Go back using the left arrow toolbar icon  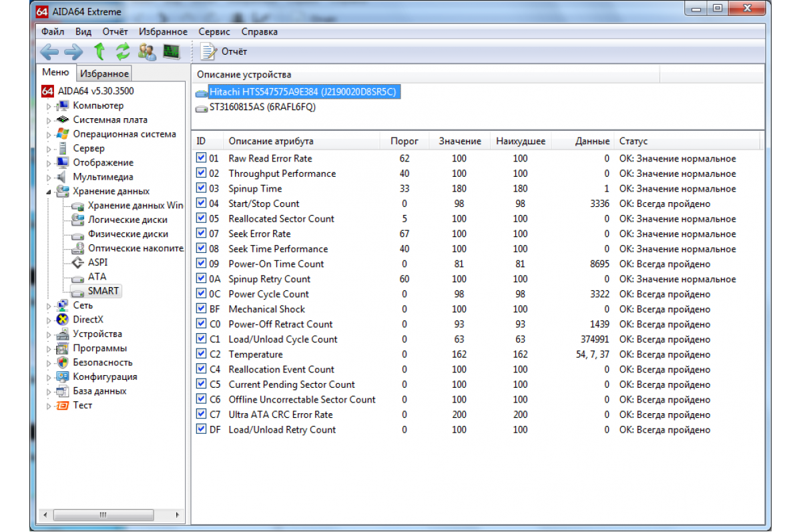49,51
